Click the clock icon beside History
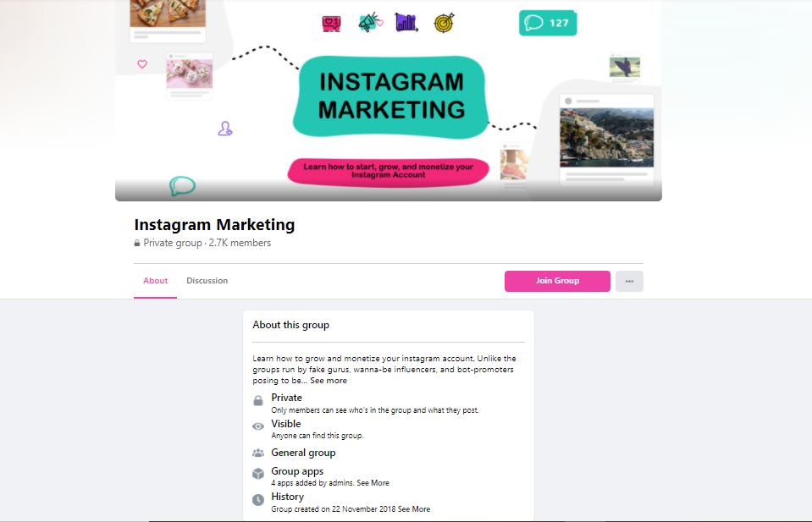Screen dimensions: 812x522 258,500
